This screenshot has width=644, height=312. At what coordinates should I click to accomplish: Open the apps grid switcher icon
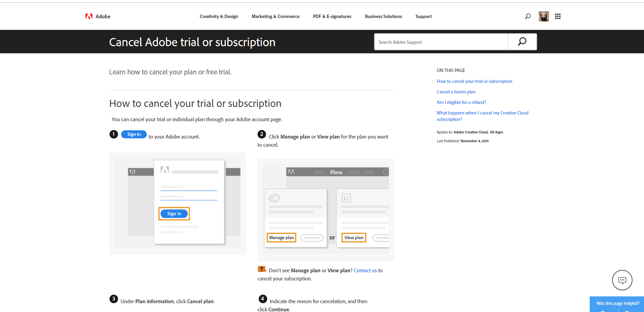click(558, 16)
